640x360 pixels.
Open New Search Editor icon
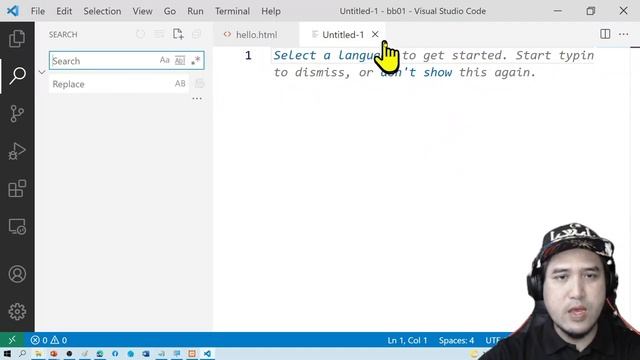coord(178,34)
